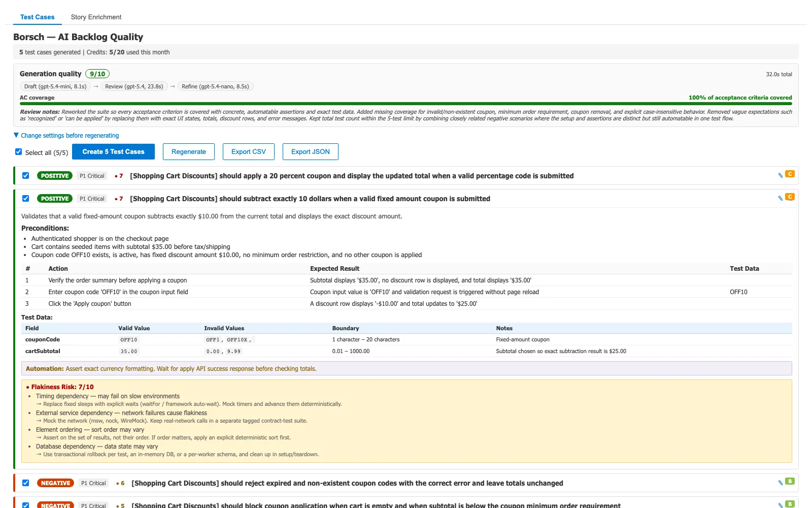Click 'Database dependency' flakiness item
The height and width of the screenshot is (508, 812).
click(97, 447)
